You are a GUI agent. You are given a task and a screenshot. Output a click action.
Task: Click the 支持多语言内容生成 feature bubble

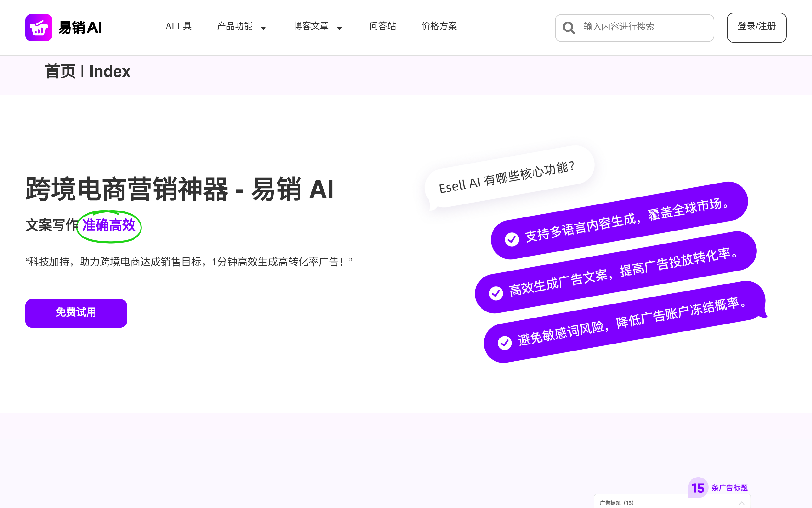619,220
